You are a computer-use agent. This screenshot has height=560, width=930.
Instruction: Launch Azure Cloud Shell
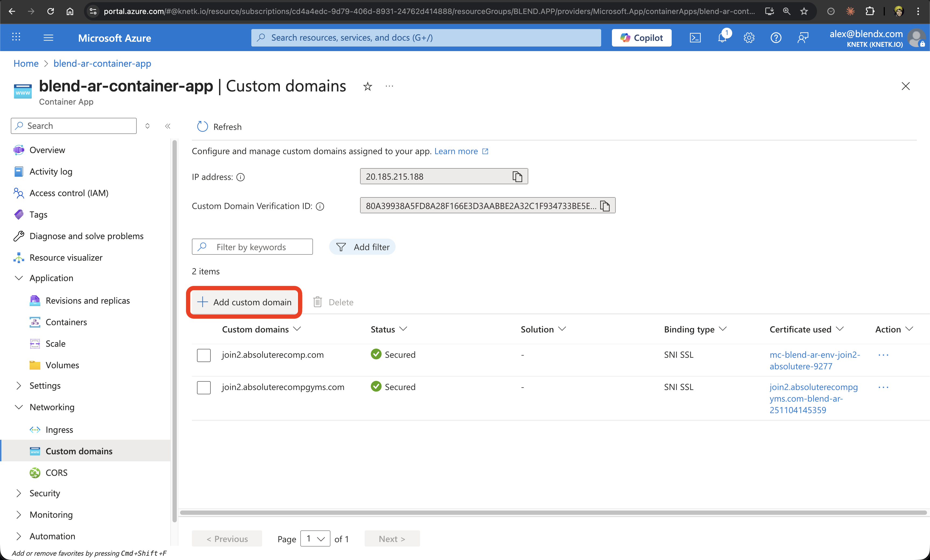point(695,37)
